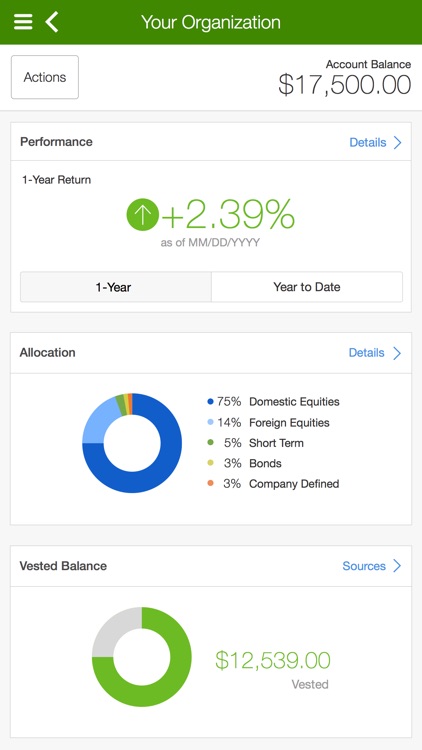The width and height of the screenshot is (422, 750).
Task: Click the chevron next to Allocation Details
Action: click(x=397, y=353)
